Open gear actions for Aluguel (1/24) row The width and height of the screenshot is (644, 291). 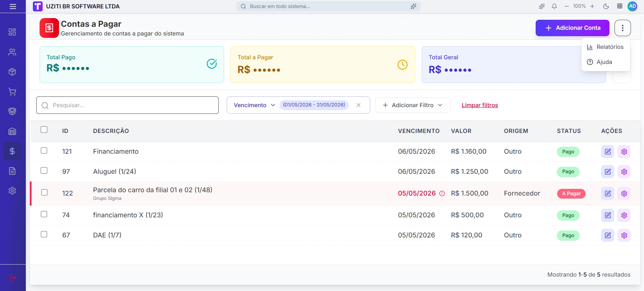[x=624, y=172]
